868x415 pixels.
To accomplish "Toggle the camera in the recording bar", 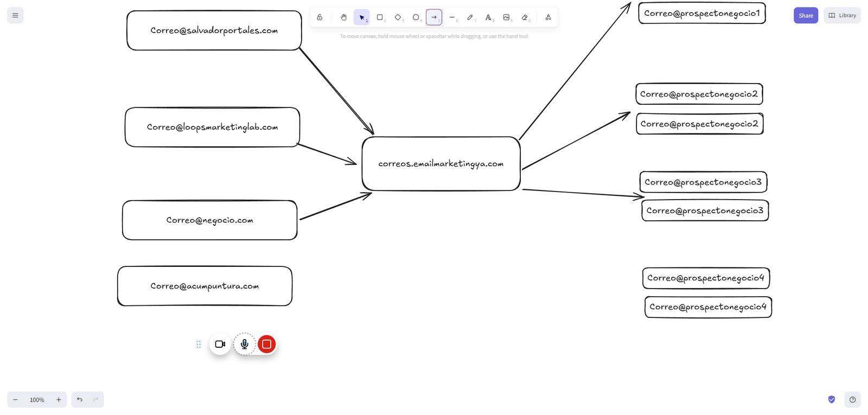I will click(x=220, y=344).
